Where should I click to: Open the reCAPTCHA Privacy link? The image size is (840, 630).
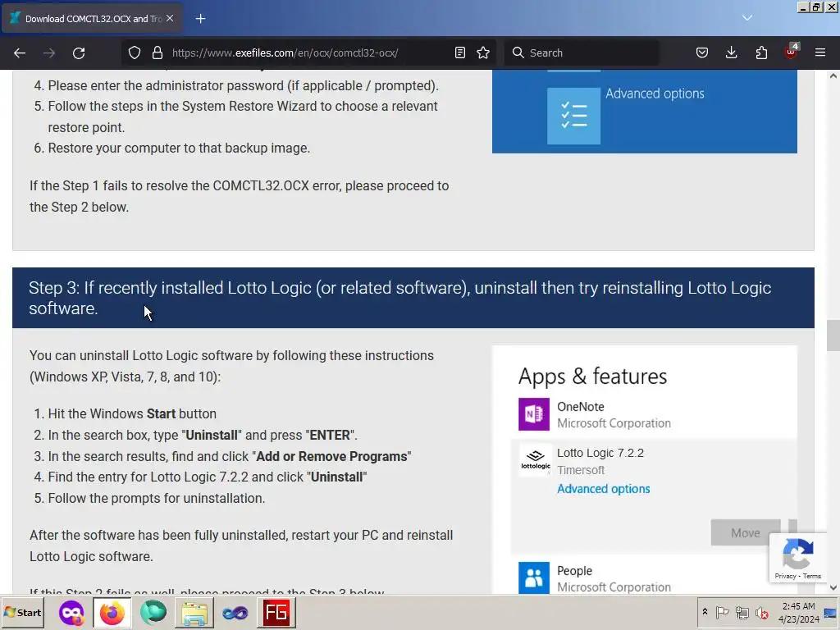click(785, 576)
